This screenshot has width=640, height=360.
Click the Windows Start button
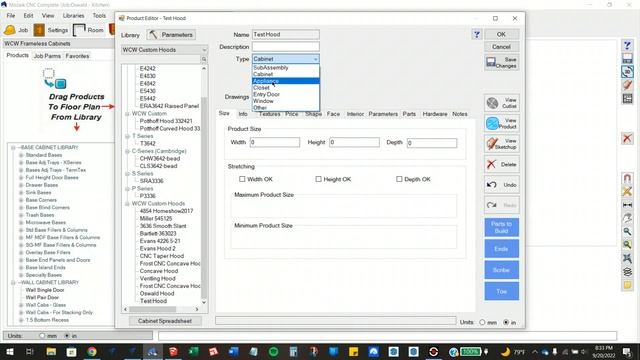pos(9,351)
